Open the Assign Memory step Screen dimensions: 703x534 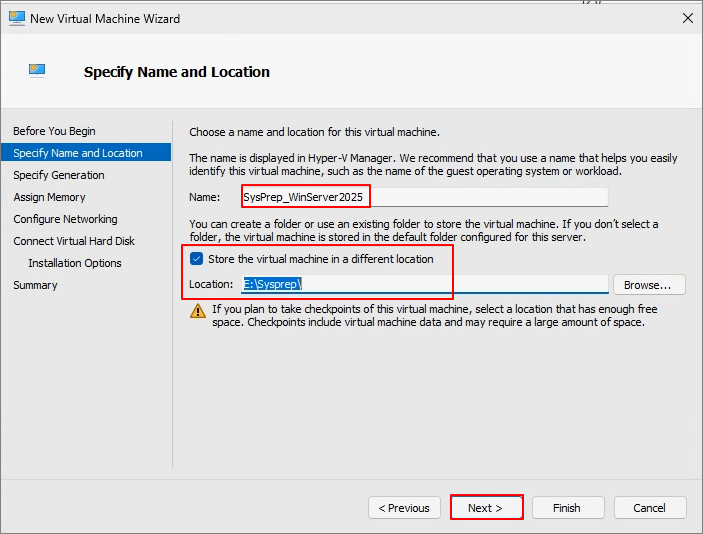tap(49, 197)
